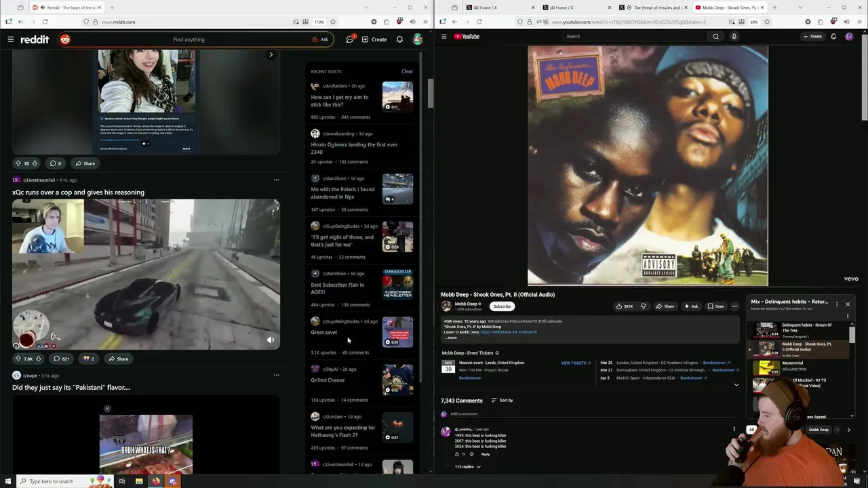The width and height of the screenshot is (868, 488).
Task: Open YouTube Create menu
Action: point(812,37)
